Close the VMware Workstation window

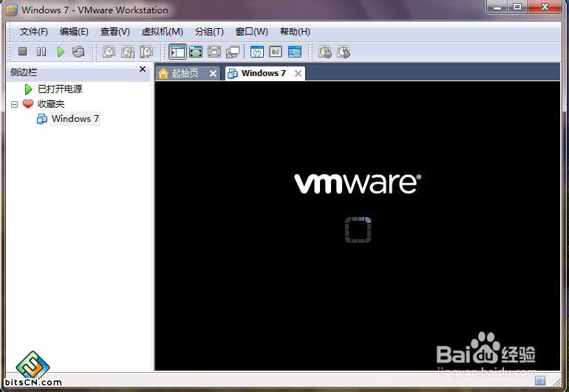(x=545, y=7)
